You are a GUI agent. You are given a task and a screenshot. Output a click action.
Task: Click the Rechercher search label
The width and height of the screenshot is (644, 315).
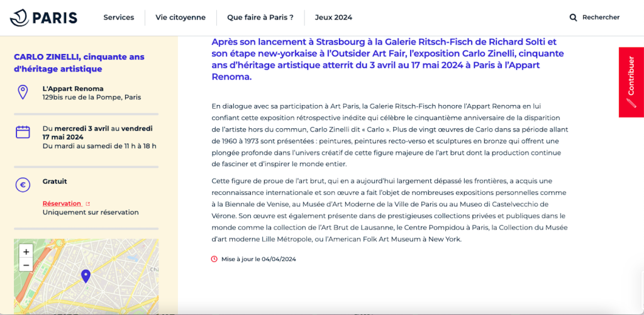(601, 17)
